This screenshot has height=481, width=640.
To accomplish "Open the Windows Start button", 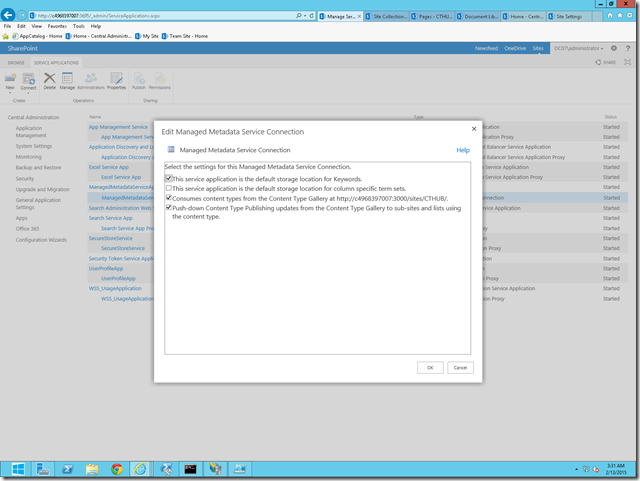I will coord(17,470).
